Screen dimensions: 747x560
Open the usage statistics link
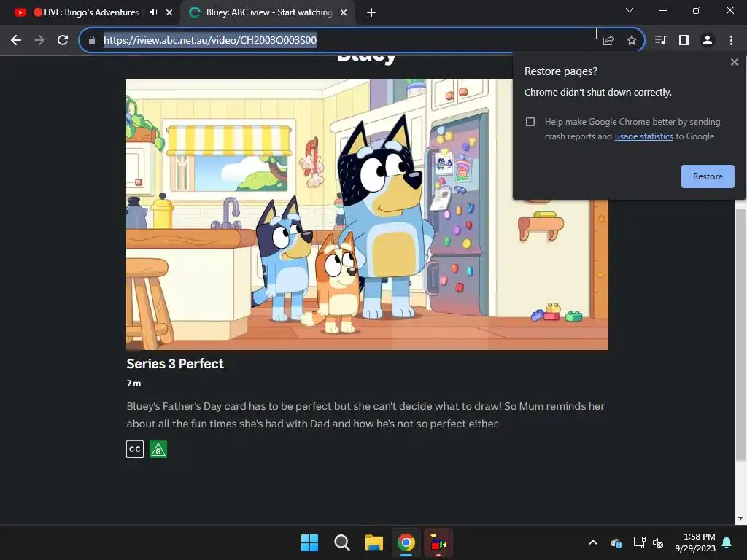(643, 136)
